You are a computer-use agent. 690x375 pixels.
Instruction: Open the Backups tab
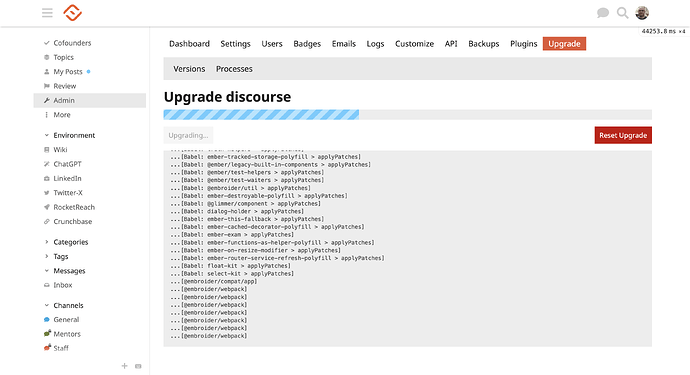click(484, 44)
